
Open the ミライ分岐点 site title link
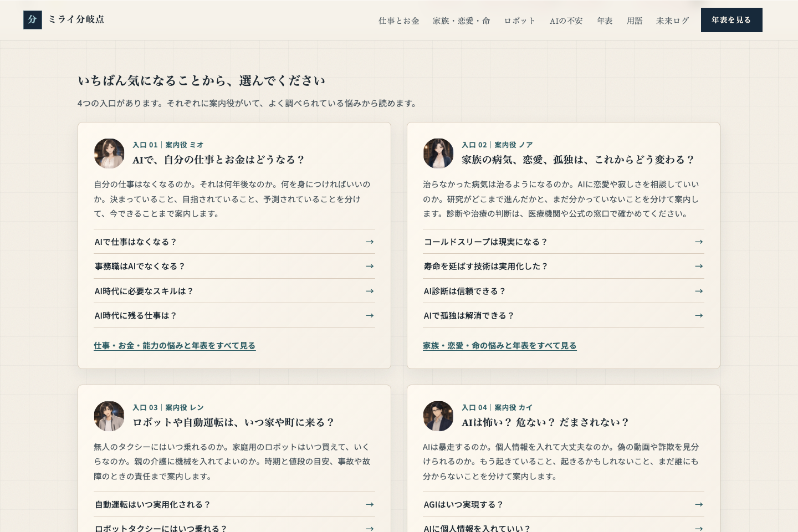click(76, 19)
